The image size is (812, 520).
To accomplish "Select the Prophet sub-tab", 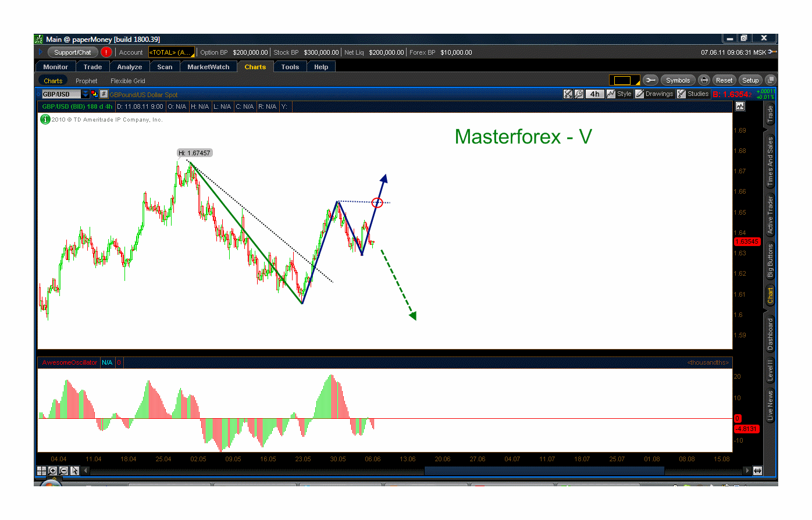I will tap(86, 81).
